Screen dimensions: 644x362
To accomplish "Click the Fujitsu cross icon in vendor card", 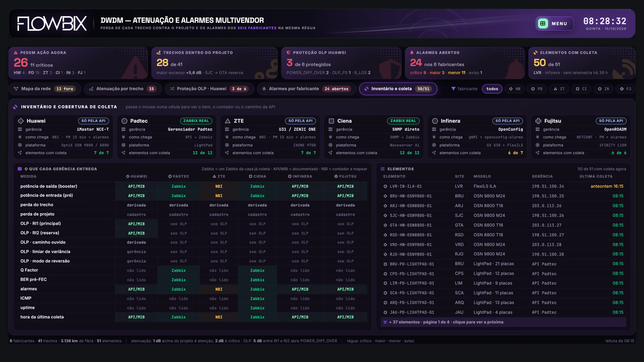I will (x=538, y=121).
